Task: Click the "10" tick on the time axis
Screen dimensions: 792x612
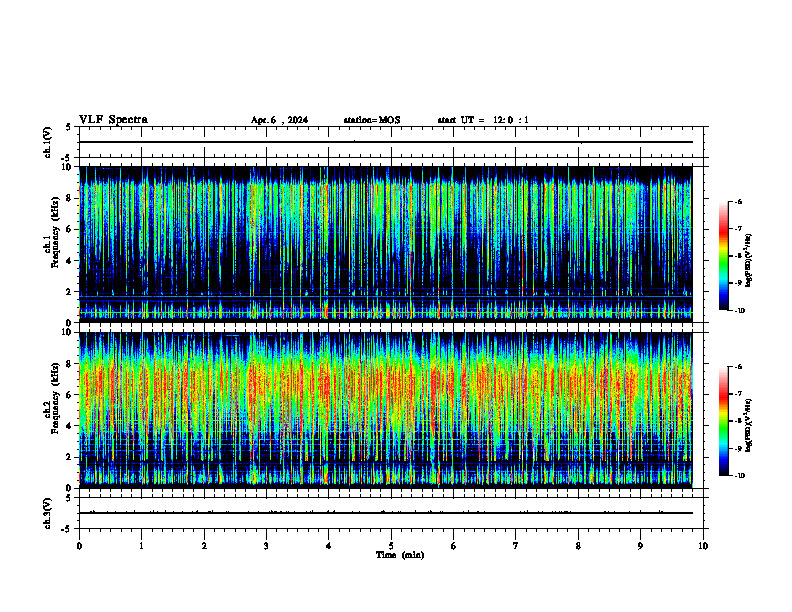Action: (703, 546)
